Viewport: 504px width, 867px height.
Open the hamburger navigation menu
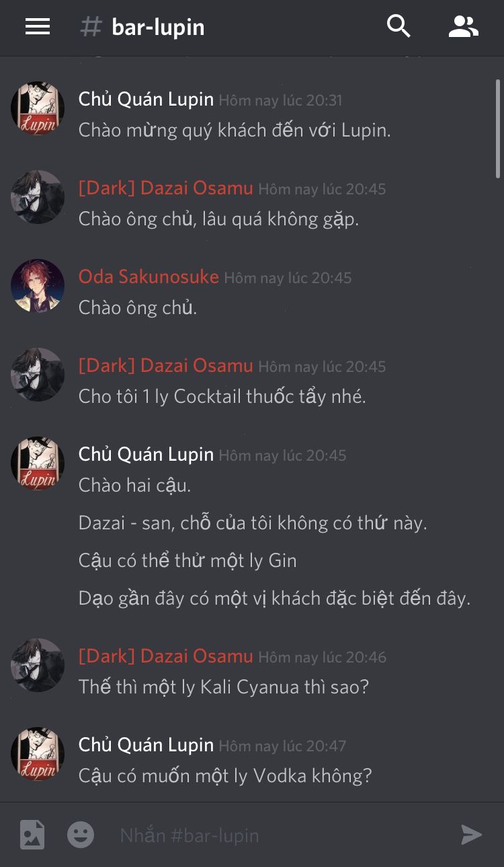point(38,27)
